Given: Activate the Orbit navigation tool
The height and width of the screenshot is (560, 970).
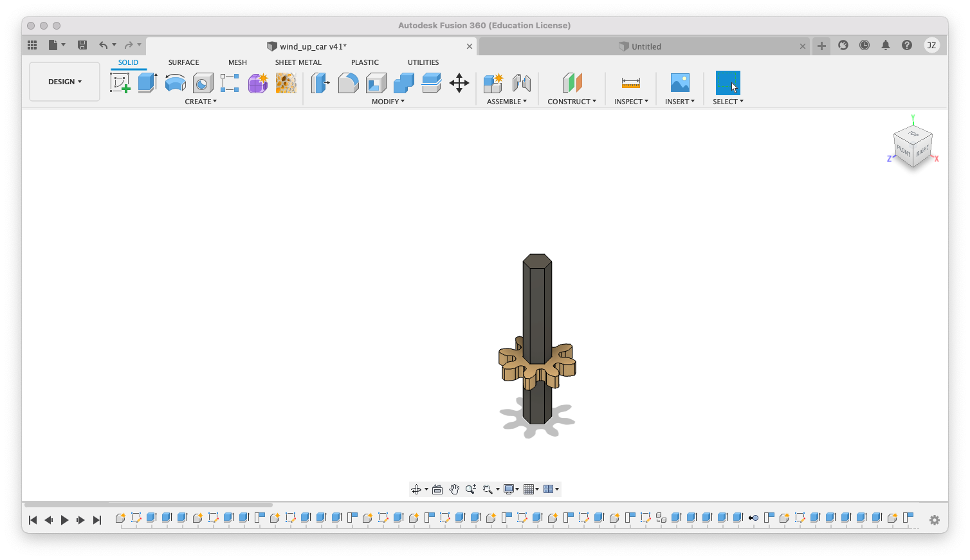Looking at the screenshot, I should coord(416,489).
